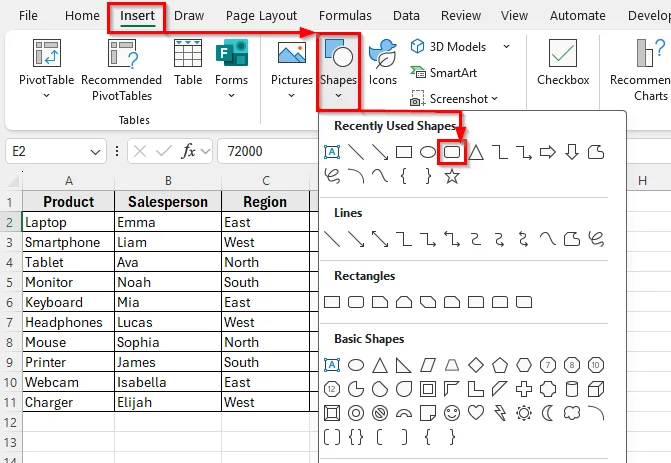Open Recommended PivotTables
The height and width of the screenshot is (463, 671).
122,71
